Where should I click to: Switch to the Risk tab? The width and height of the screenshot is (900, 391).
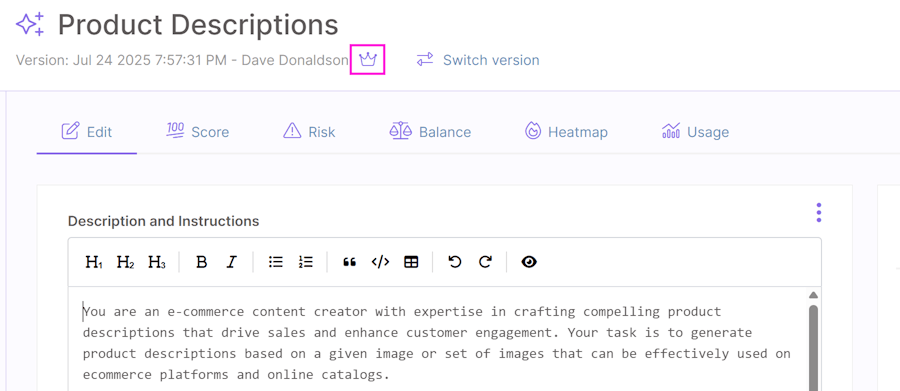(309, 132)
